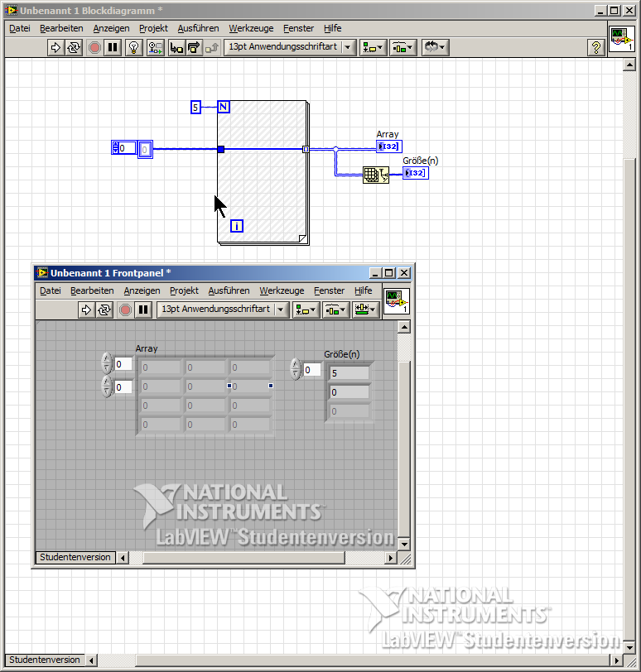Click context help question mark button
The image size is (641, 672).
[596, 47]
